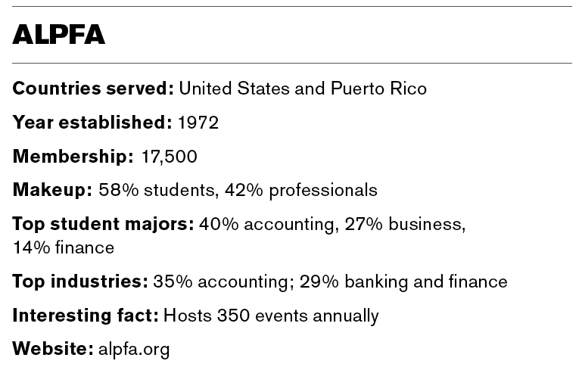
Task: Click the ALPFA heading title
Action: (59, 35)
